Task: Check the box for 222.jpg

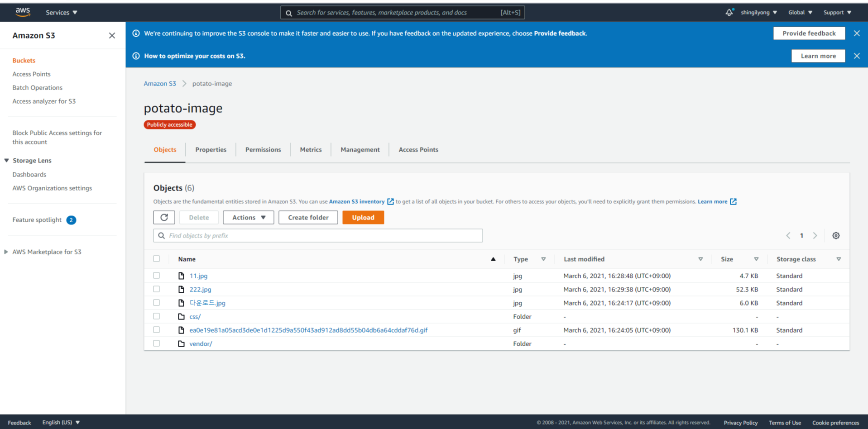Action: point(157,289)
